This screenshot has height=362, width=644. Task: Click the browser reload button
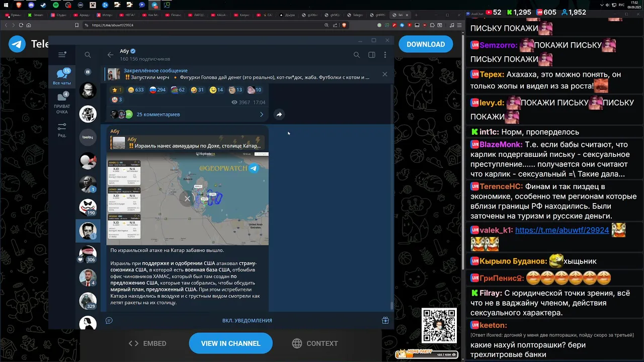pos(21,25)
